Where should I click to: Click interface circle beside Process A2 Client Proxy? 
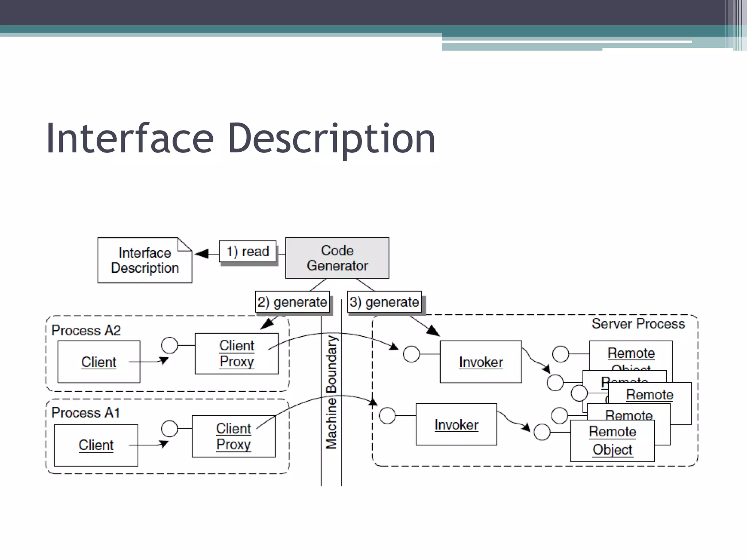point(169,345)
